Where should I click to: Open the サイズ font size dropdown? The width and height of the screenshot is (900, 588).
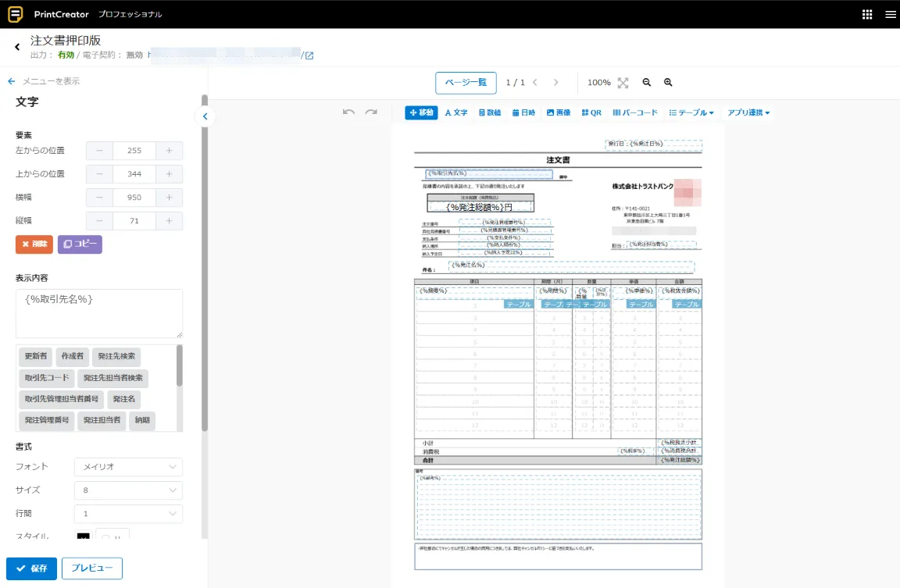click(128, 490)
